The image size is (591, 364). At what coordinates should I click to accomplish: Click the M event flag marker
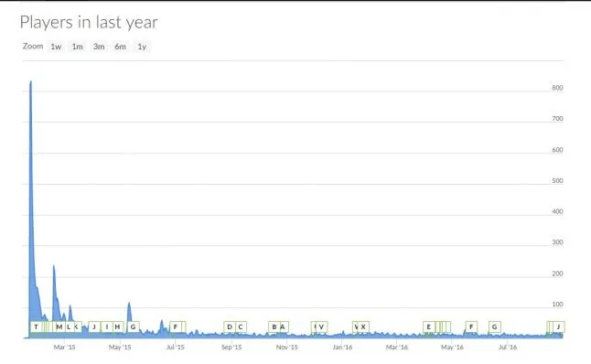click(59, 327)
